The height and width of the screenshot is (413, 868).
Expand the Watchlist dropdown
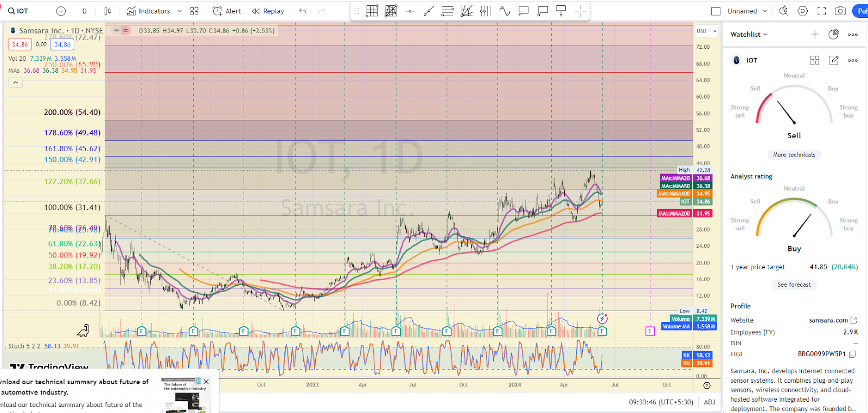click(x=749, y=34)
